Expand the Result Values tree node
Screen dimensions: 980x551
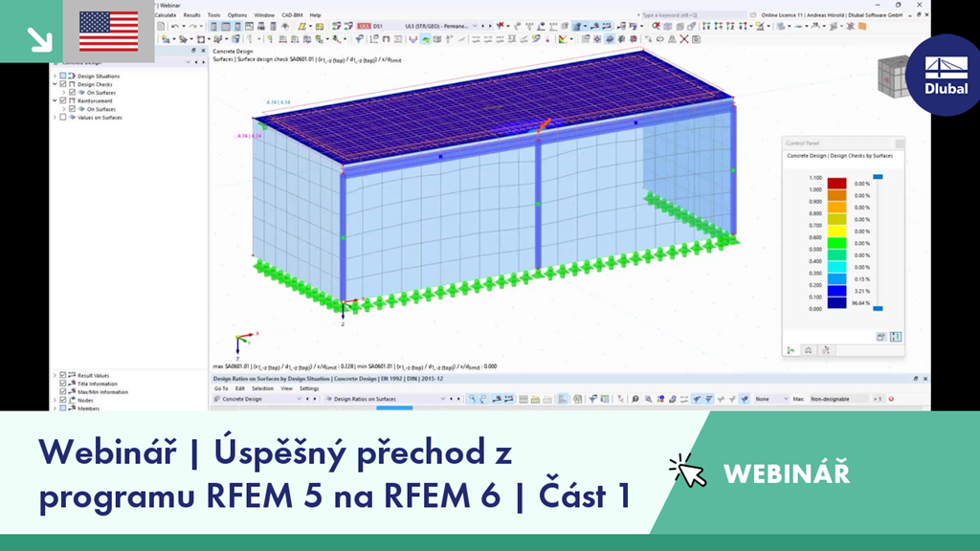click(55, 375)
